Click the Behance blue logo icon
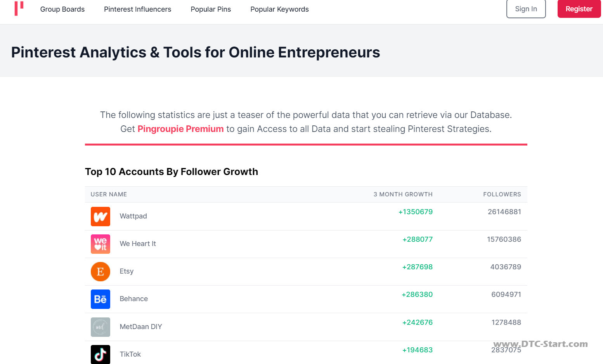The height and width of the screenshot is (364, 603). click(x=100, y=299)
